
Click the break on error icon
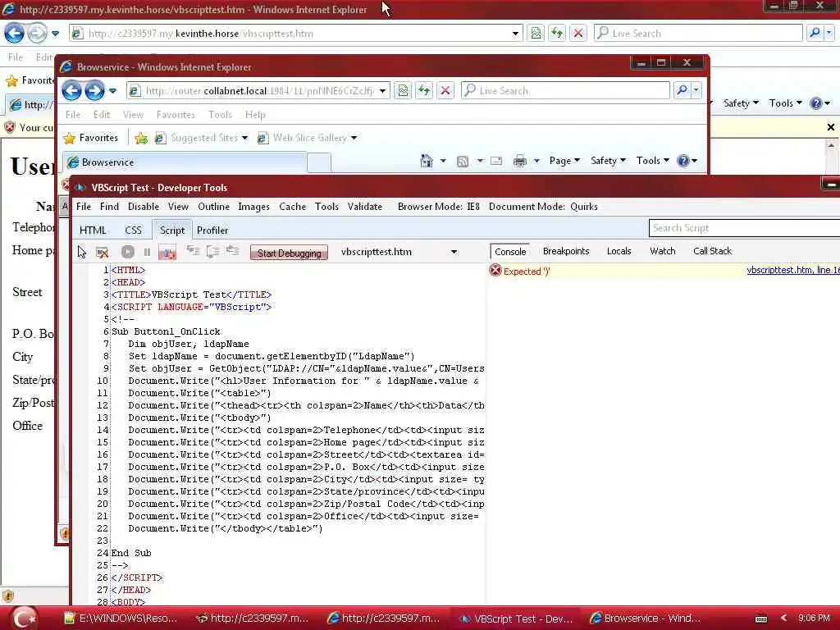(167, 252)
